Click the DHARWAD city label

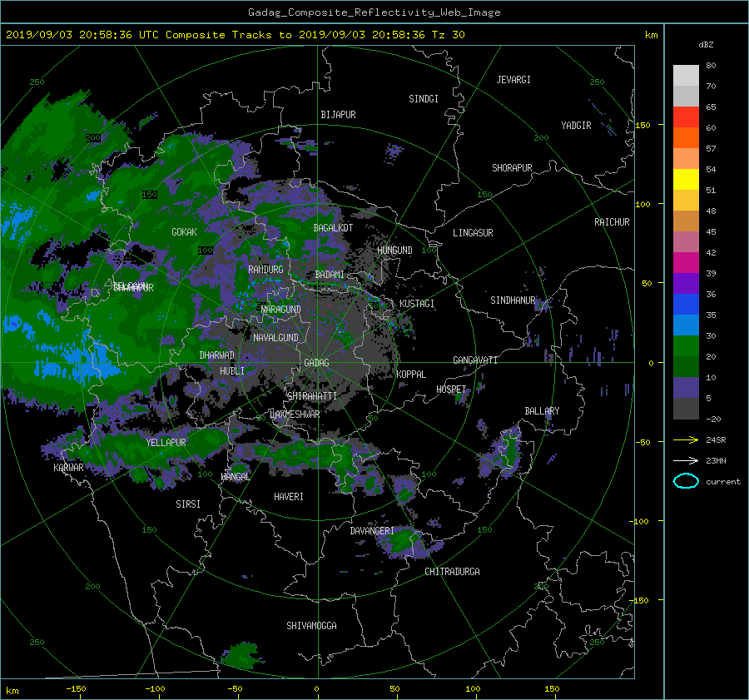[217, 355]
